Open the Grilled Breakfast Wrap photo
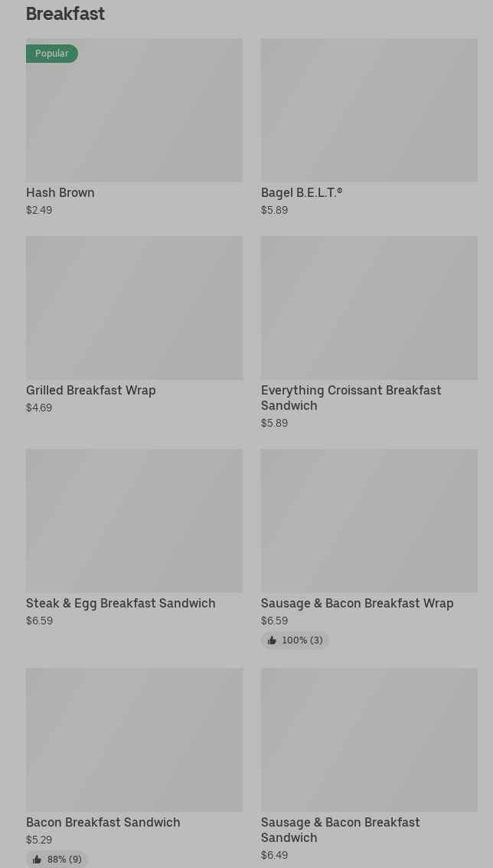The height and width of the screenshot is (868, 493). click(x=134, y=308)
